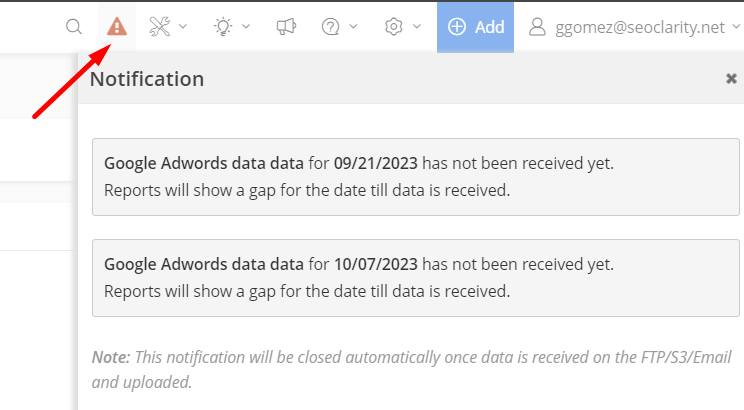
Task: Click the Notification panel header title
Action: 147,79
